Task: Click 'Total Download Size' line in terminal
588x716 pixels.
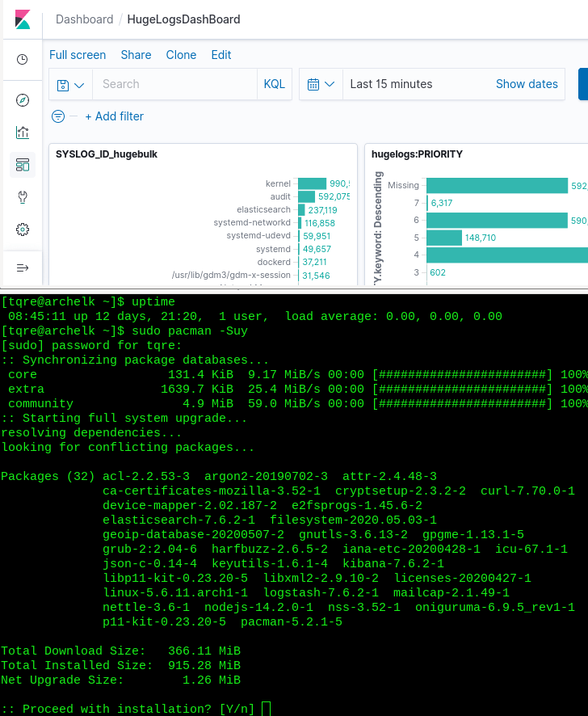Action: 120,651
